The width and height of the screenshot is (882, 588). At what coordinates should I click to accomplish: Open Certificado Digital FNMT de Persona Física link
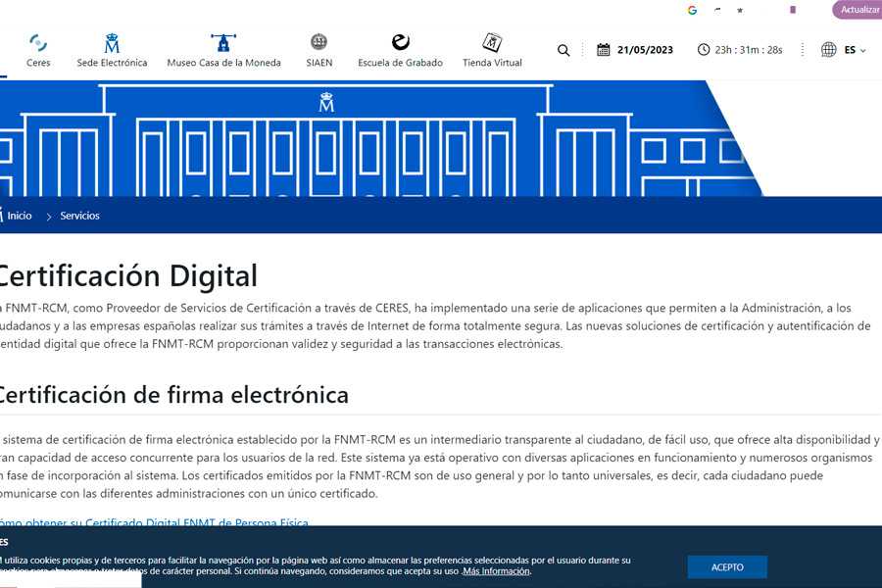[x=157, y=523]
